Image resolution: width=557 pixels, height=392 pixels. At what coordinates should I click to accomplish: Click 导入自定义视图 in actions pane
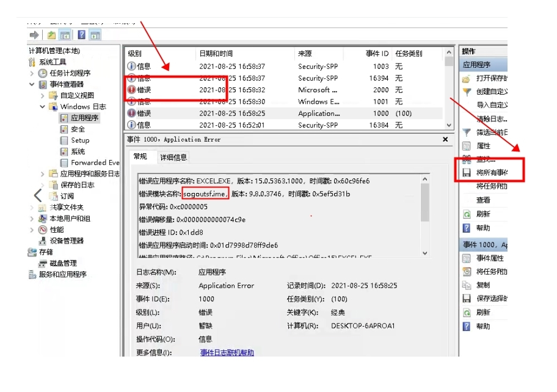coord(492,105)
